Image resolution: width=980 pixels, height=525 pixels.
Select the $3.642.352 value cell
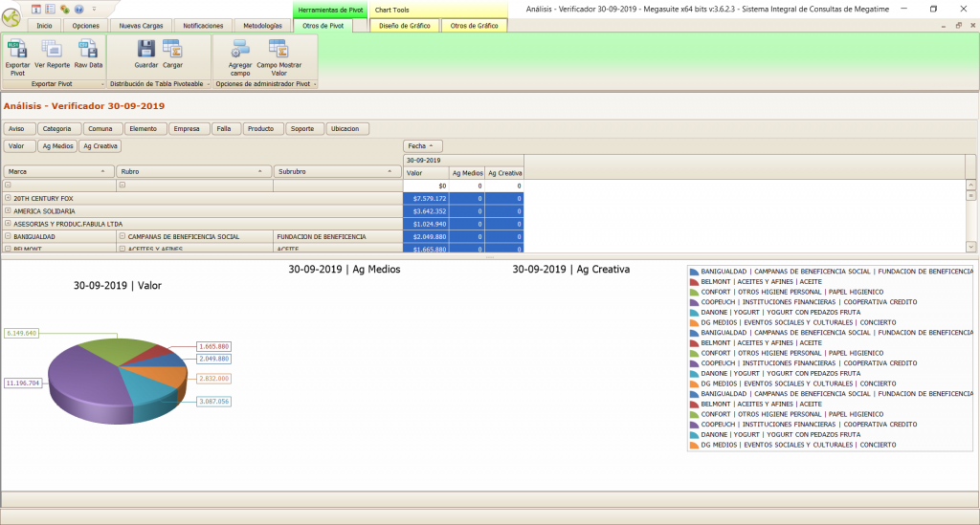pos(426,211)
